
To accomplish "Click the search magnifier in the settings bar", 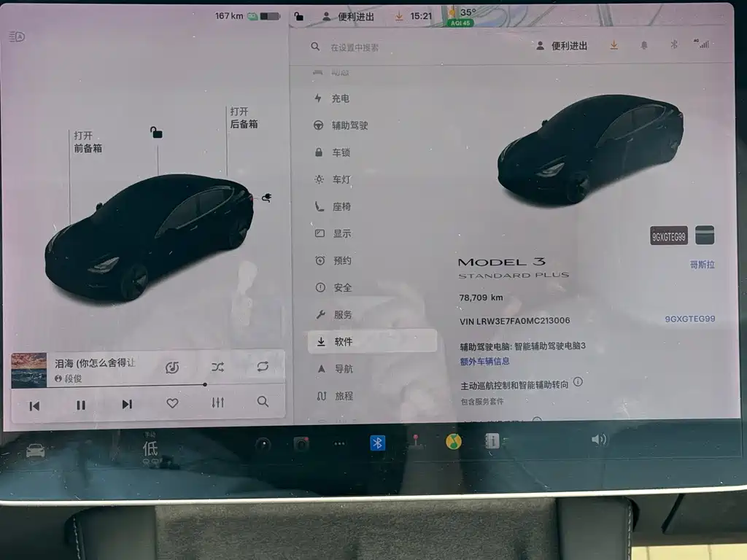I will click(315, 47).
